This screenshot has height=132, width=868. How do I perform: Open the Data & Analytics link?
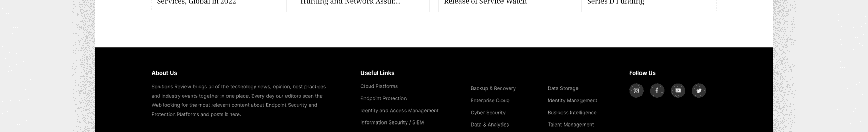coord(490,125)
